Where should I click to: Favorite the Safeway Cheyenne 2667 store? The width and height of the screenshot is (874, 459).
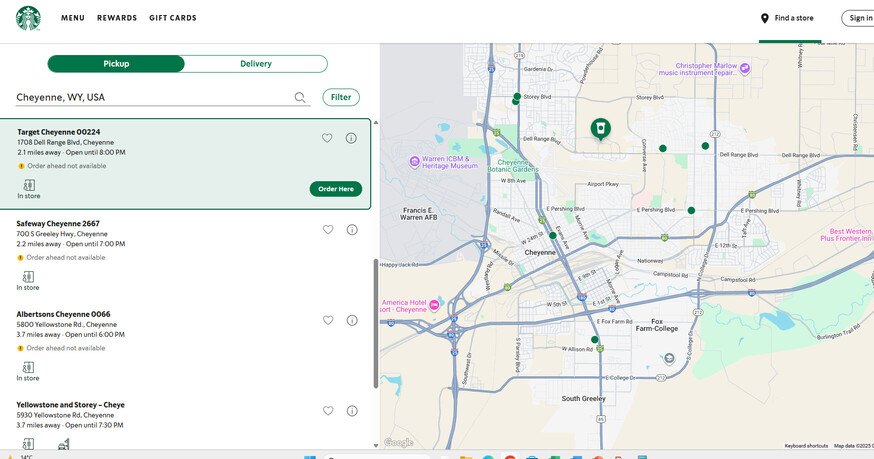coord(328,230)
